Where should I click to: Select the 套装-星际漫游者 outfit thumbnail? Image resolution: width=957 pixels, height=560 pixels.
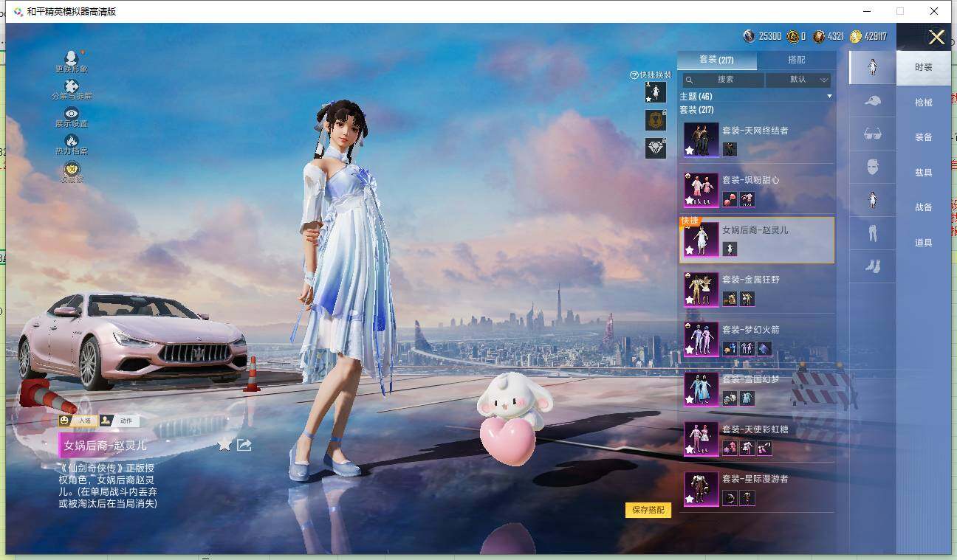point(701,488)
